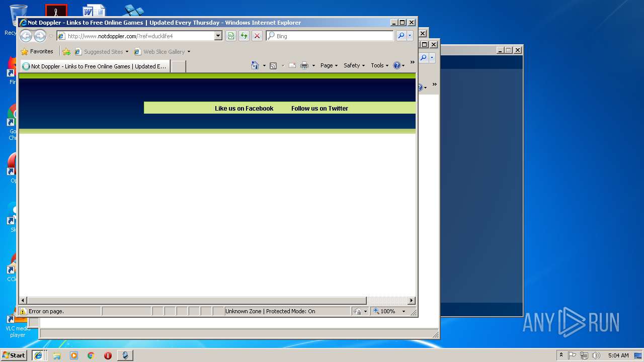The image size is (644, 362).
Task: Open the Tools menu
Action: tap(380, 65)
